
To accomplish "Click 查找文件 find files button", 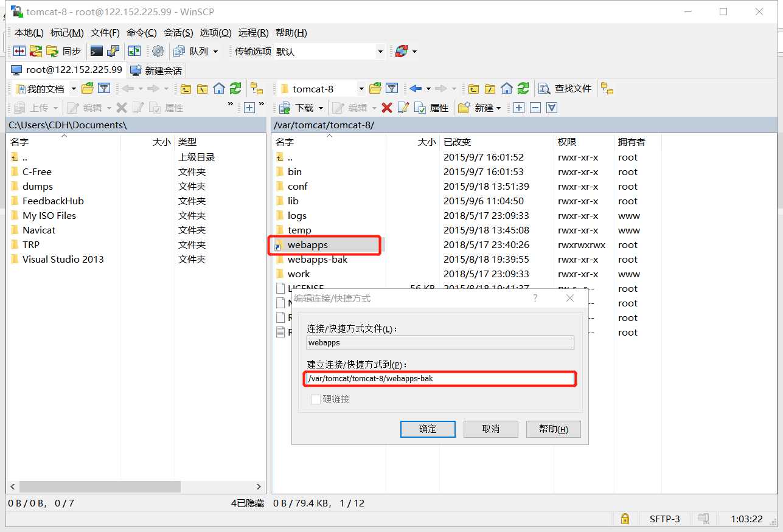I will 566,89.
